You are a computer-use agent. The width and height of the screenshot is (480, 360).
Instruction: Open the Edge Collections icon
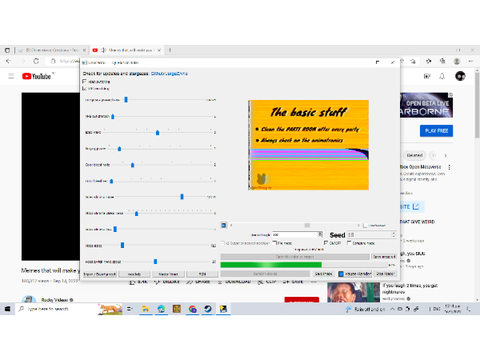coord(443,61)
